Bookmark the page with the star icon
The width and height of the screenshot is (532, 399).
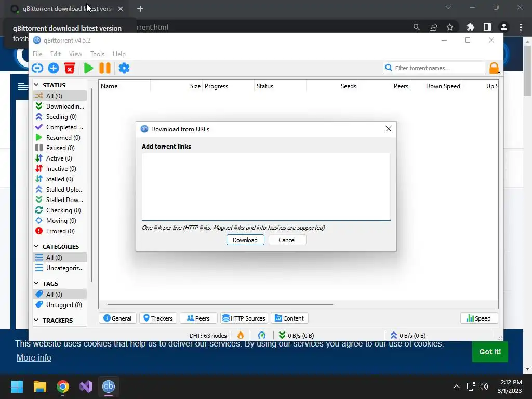[x=450, y=27]
